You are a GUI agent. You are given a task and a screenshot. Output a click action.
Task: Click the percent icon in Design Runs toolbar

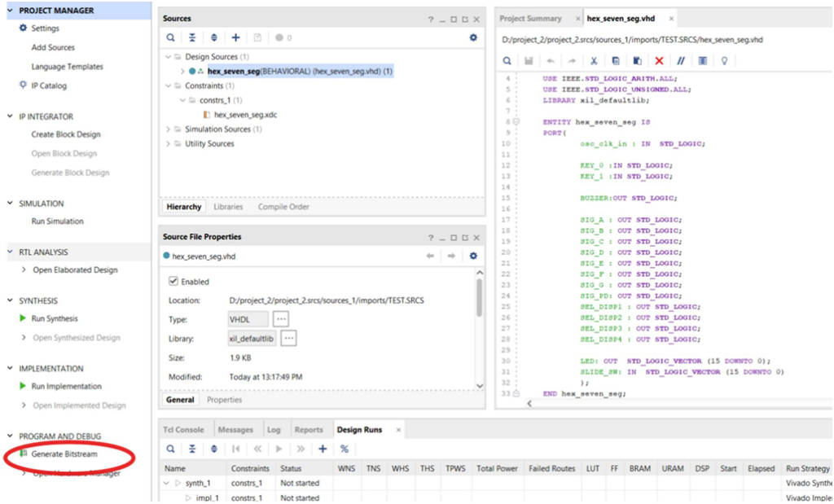[344, 449]
